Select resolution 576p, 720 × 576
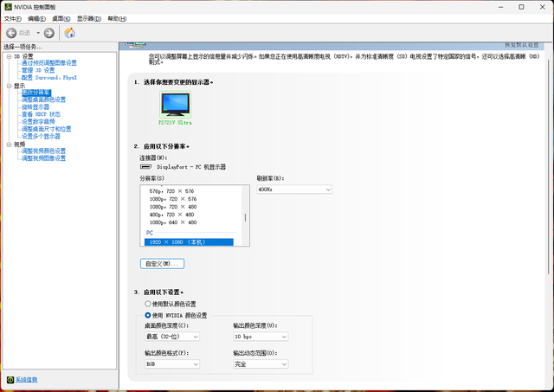Viewport: 554px width, 392px height. click(171, 191)
